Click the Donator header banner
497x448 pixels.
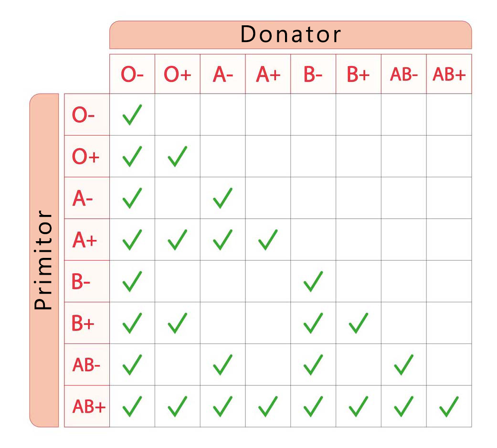click(x=290, y=35)
